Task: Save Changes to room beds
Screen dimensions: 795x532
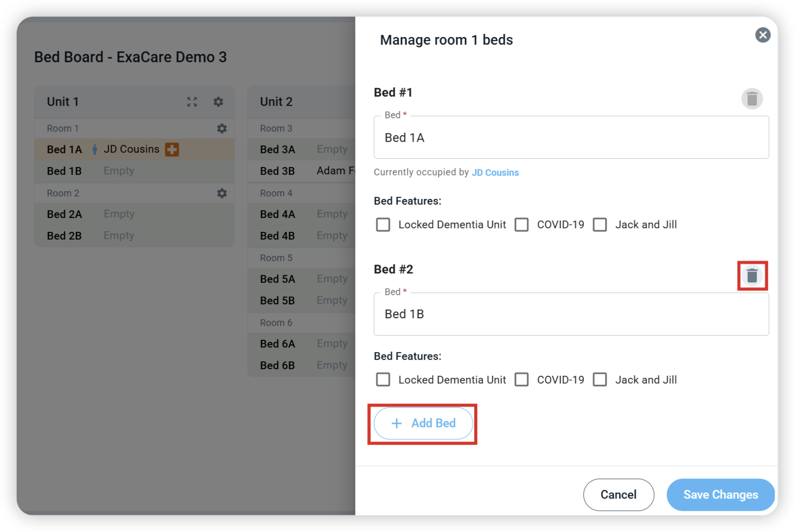Action: click(x=721, y=495)
